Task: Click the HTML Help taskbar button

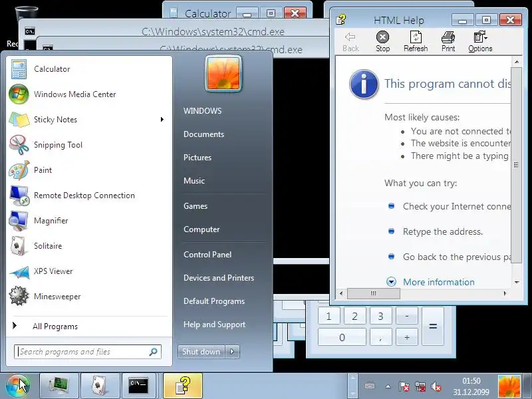Action: click(x=182, y=386)
